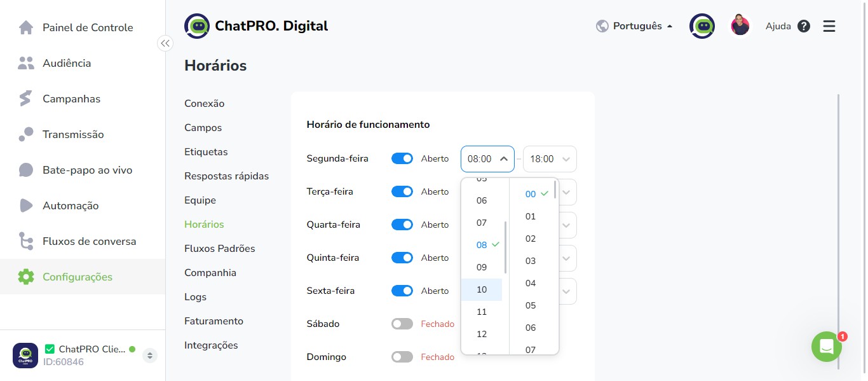Screen dimensions: 868x381
Task: Click the ChatPRO robot logo in header
Action: click(x=197, y=26)
